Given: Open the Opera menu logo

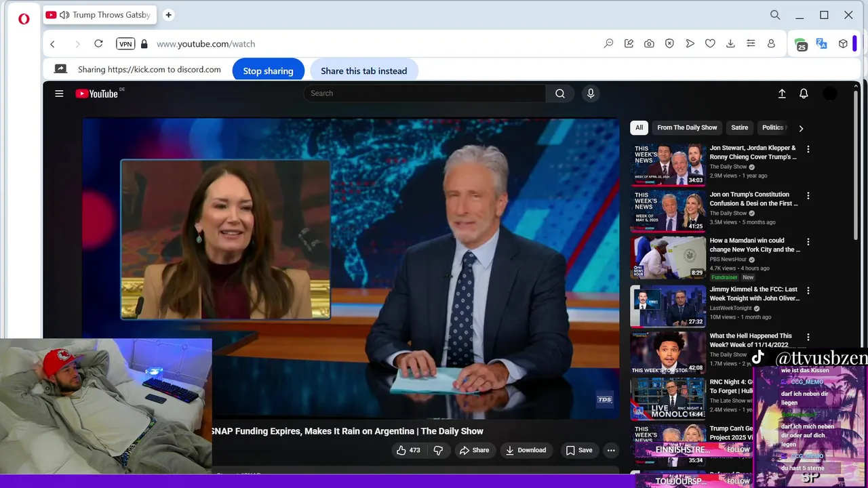Looking at the screenshot, I should (24, 19).
